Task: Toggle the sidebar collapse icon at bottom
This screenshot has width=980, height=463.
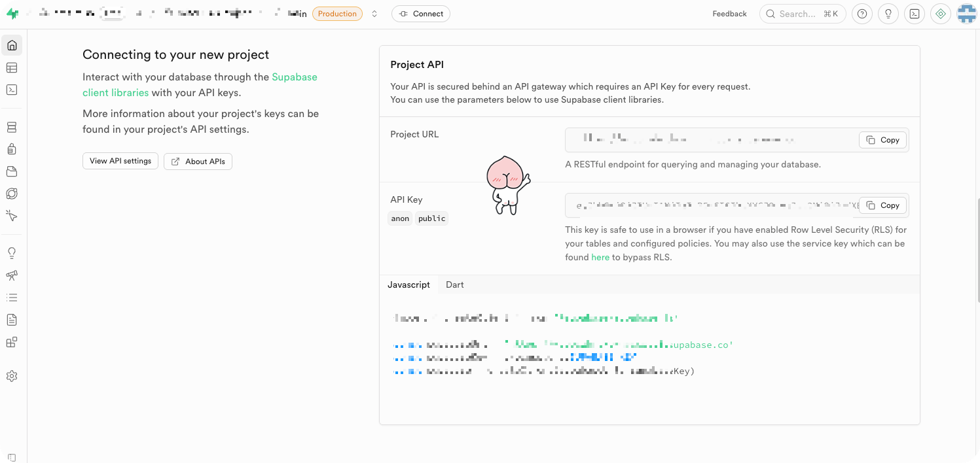Action: click(12, 458)
